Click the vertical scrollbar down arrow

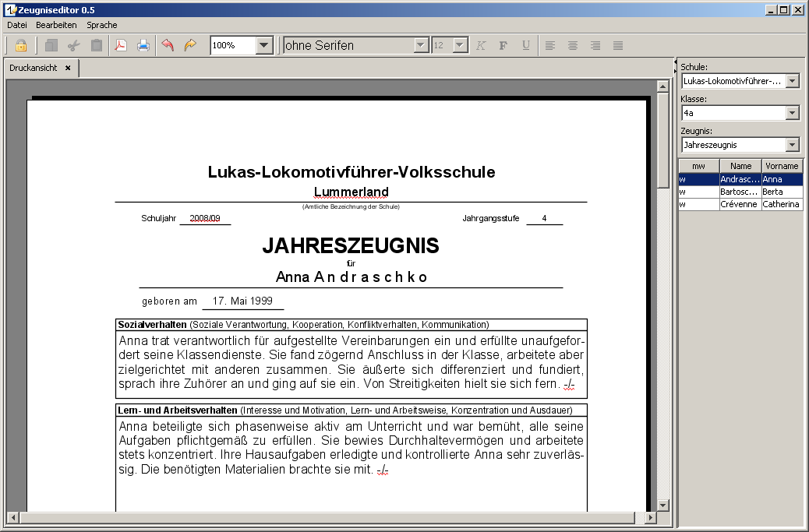[x=663, y=505]
